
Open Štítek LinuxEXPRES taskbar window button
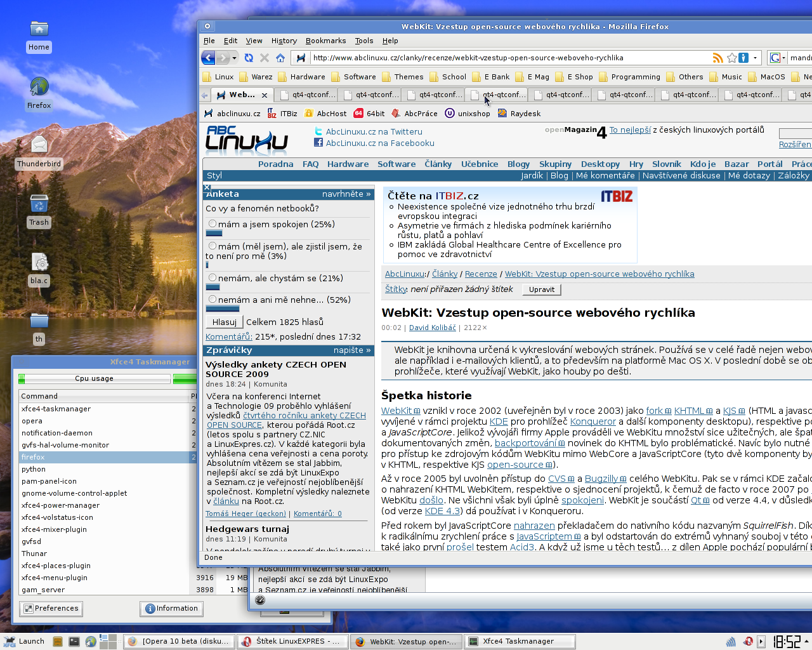pos(293,642)
